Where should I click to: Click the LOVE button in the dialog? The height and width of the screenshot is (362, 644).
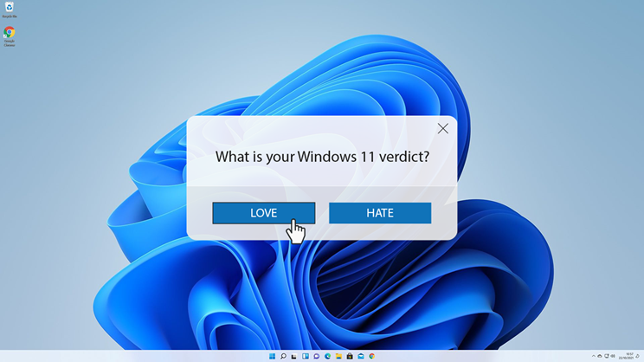coord(264,213)
